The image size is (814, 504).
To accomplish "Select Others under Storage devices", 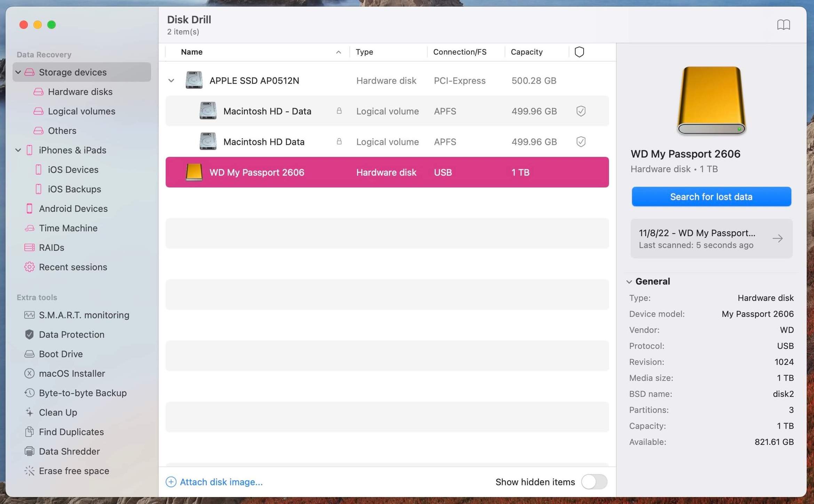I will [x=55, y=130].
